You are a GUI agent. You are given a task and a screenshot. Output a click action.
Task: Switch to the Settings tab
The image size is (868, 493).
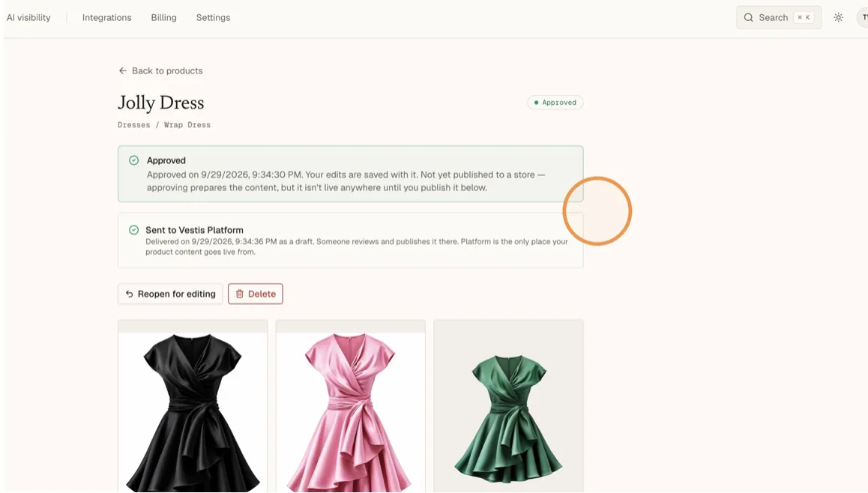click(213, 18)
